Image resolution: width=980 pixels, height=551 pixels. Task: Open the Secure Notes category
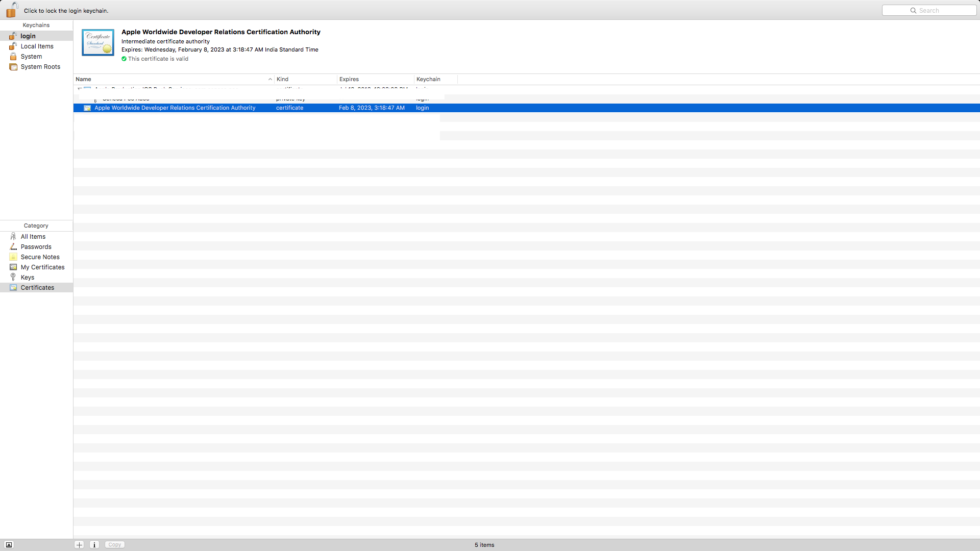[x=40, y=257]
